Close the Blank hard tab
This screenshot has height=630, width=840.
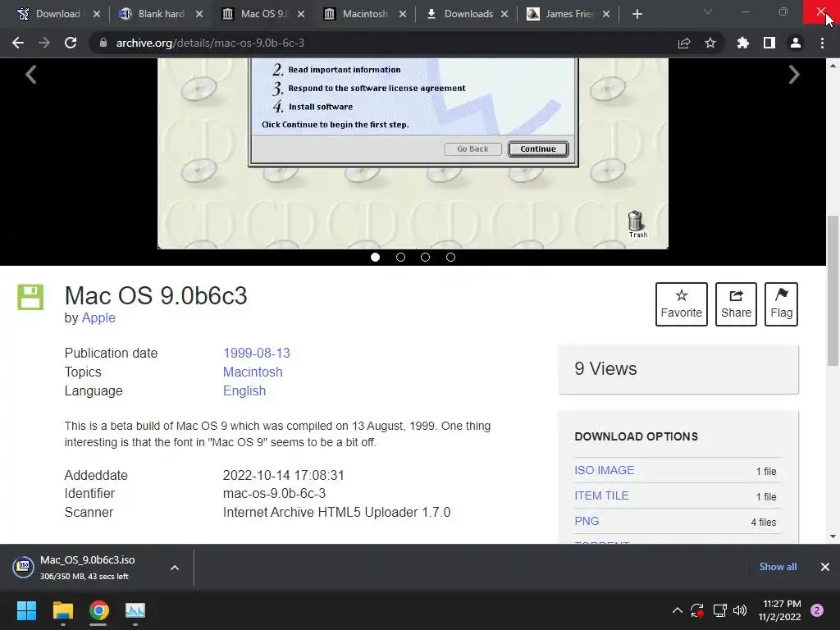pyautogui.click(x=199, y=14)
